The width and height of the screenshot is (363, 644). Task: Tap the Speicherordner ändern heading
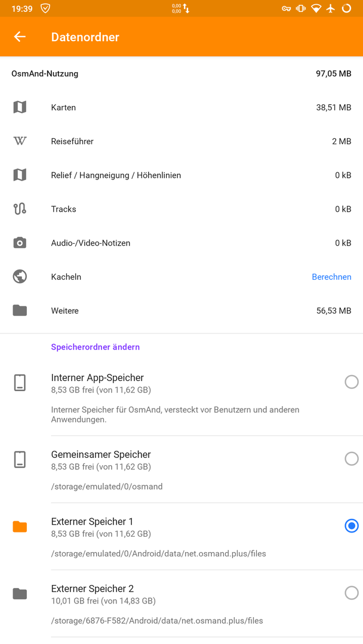[96, 347]
